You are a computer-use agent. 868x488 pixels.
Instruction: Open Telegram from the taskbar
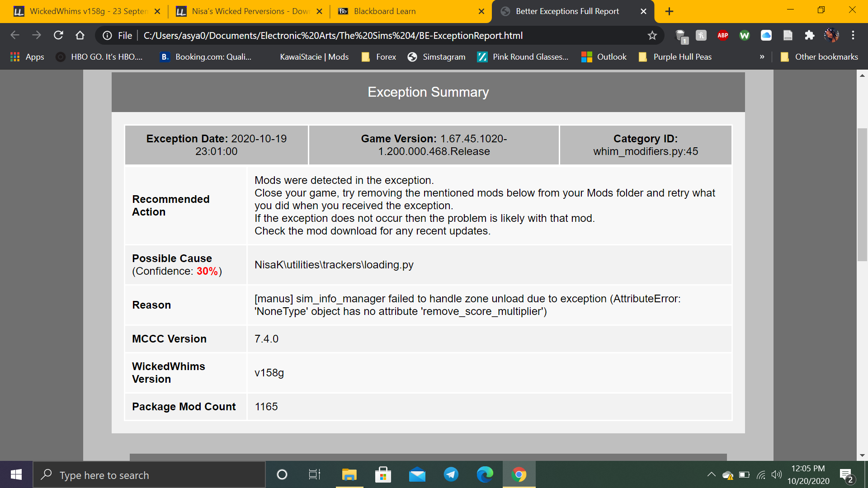(451, 474)
